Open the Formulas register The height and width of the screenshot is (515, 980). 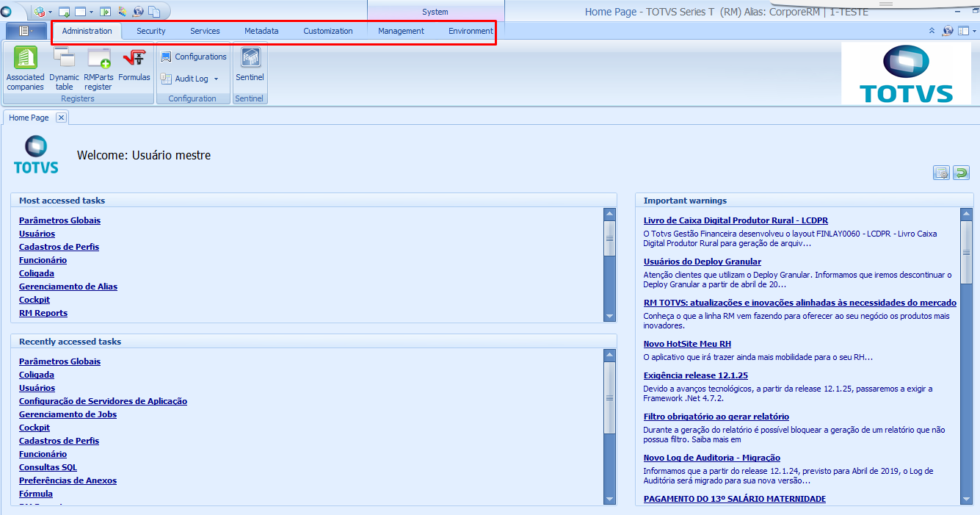point(134,65)
